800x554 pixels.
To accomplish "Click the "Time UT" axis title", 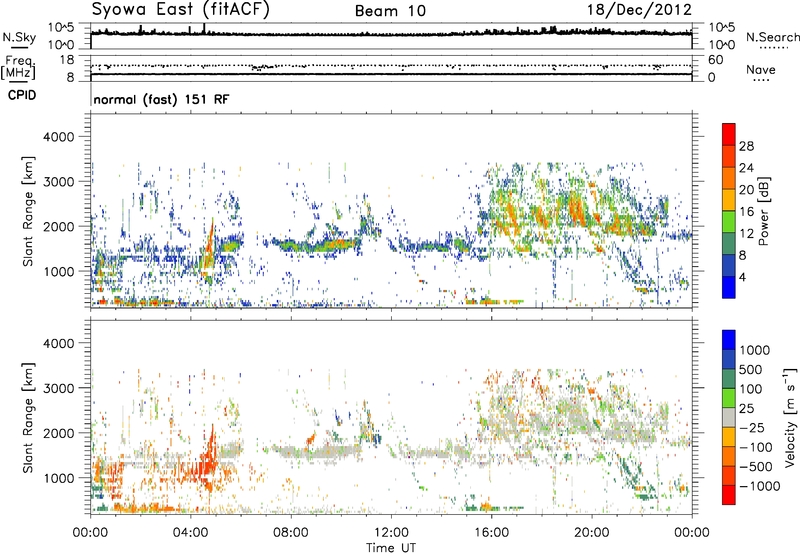I will 391,548.
